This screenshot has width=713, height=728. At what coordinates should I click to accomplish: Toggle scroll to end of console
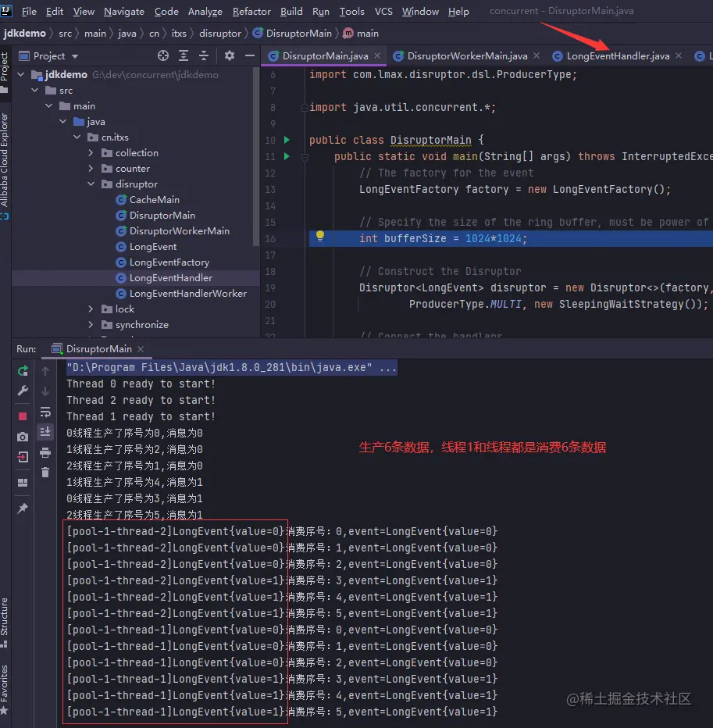click(45, 432)
